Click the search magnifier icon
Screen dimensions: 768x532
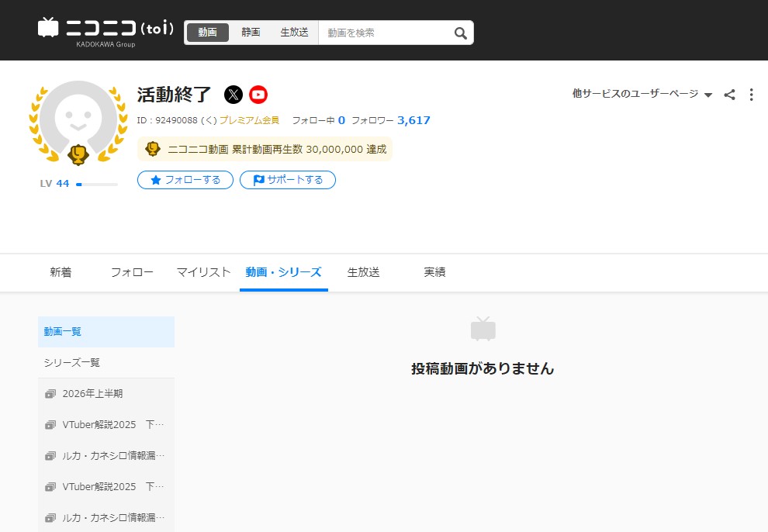(x=460, y=33)
